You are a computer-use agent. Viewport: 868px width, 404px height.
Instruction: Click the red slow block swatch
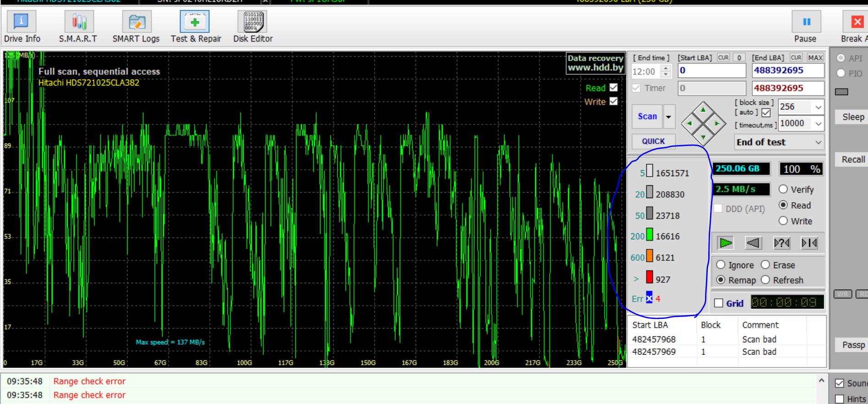click(650, 277)
